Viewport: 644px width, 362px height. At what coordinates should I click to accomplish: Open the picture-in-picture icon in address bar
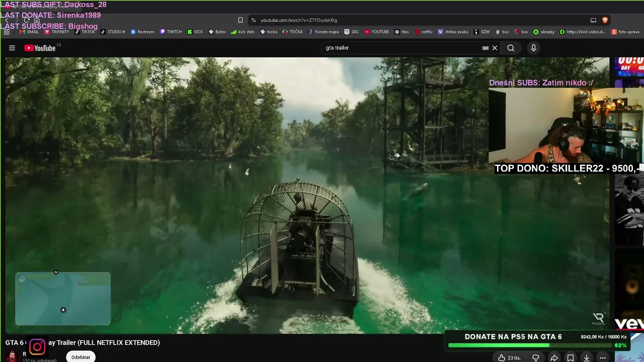(x=593, y=20)
